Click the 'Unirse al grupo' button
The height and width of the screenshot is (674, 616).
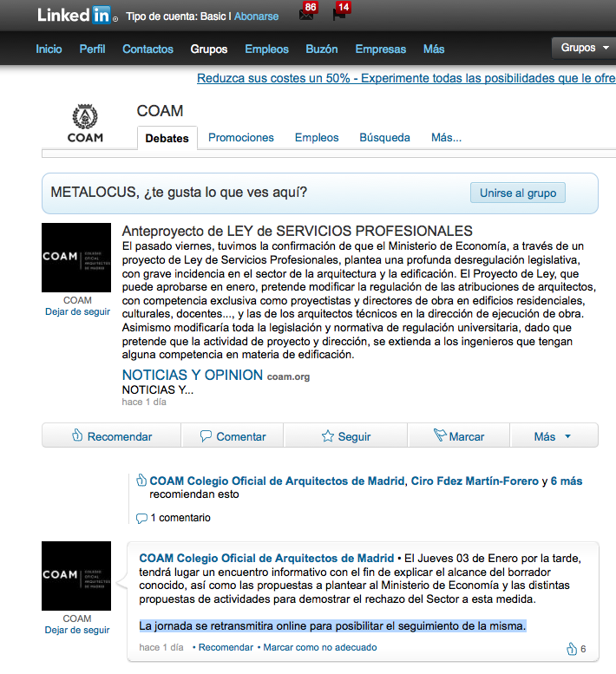point(518,193)
